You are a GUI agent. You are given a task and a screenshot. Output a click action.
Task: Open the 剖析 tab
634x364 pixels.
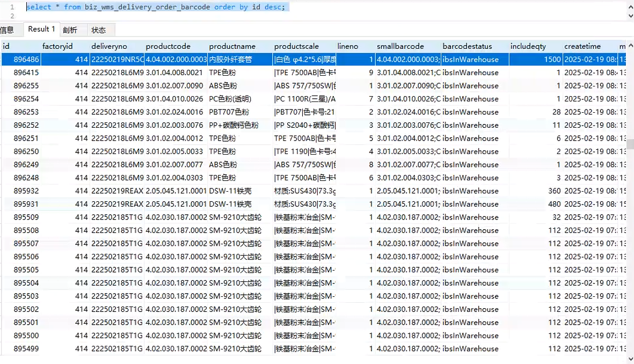coord(70,30)
